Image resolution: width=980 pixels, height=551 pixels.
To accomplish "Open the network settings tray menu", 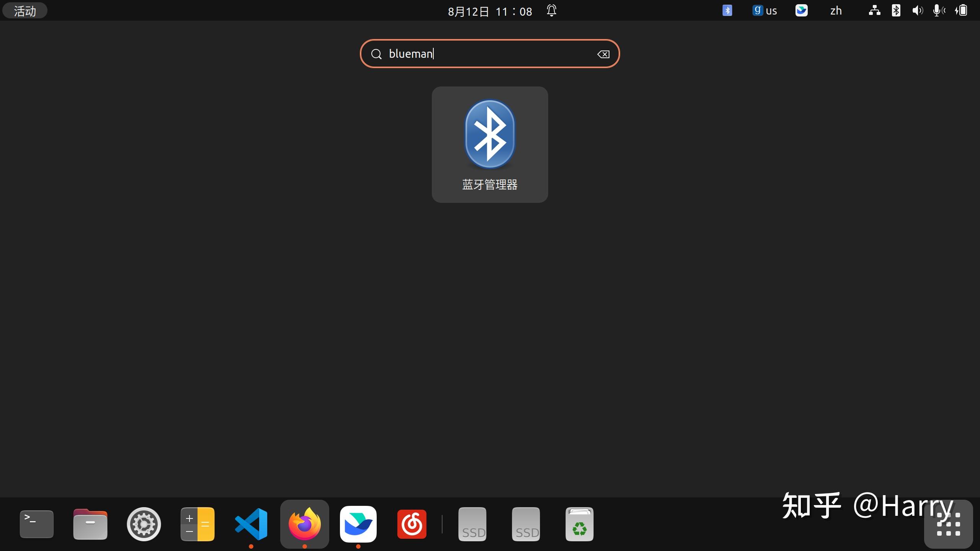I will [x=874, y=10].
